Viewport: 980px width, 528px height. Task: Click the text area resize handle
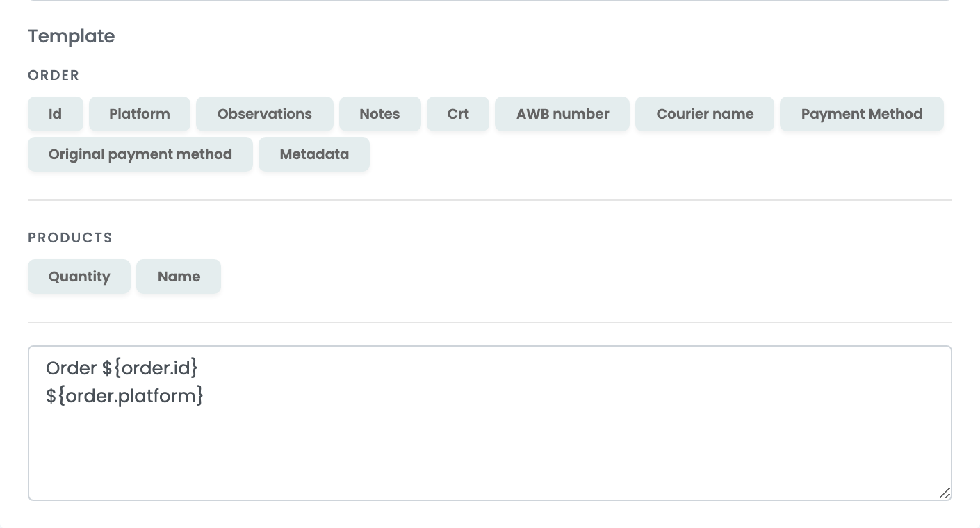(945, 493)
